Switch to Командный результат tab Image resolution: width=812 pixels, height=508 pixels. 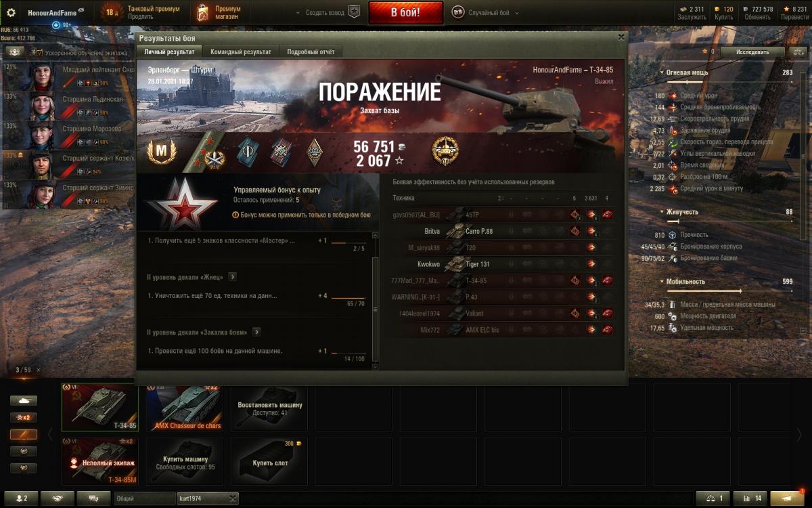coord(241,51)
